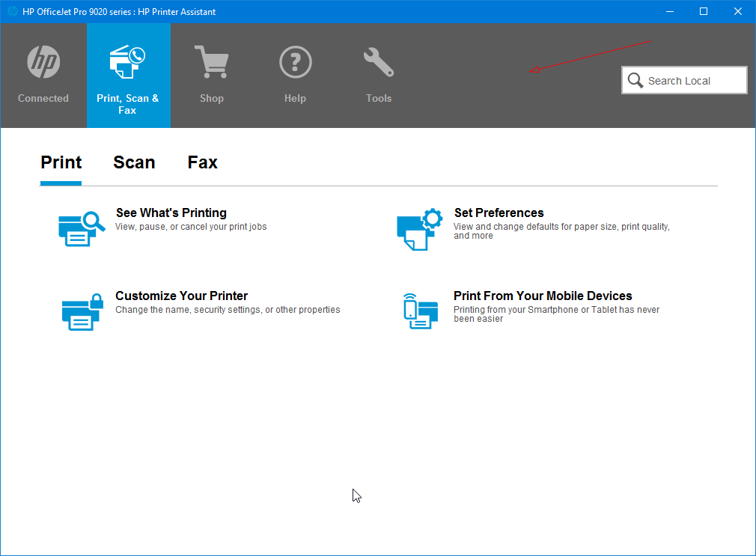Switch to the Scan tab
The height and width of the screenshot is (556, 756).
point(134,162)
